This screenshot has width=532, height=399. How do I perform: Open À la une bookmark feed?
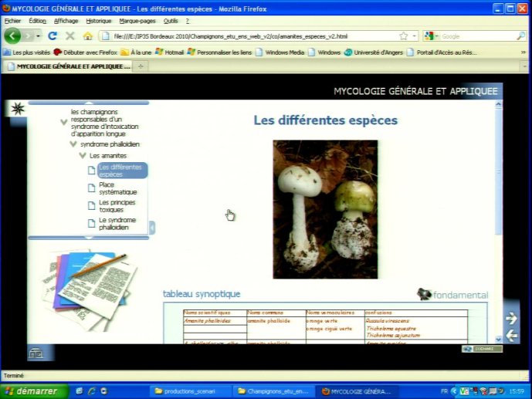(136, 52)
